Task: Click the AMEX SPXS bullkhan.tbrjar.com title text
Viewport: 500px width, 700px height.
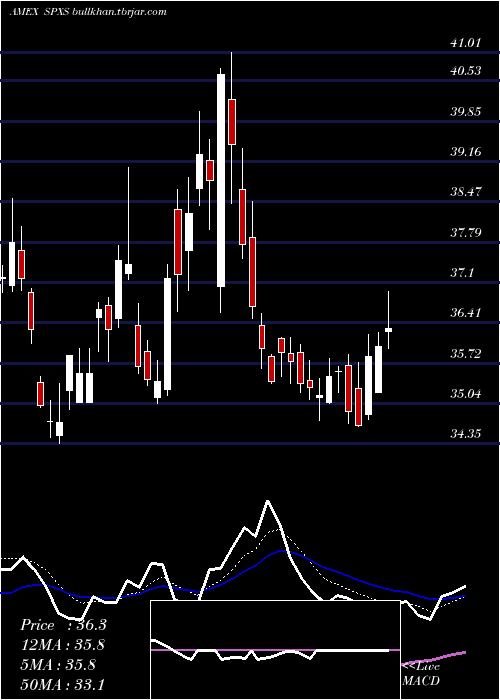Action: point(88,12)
